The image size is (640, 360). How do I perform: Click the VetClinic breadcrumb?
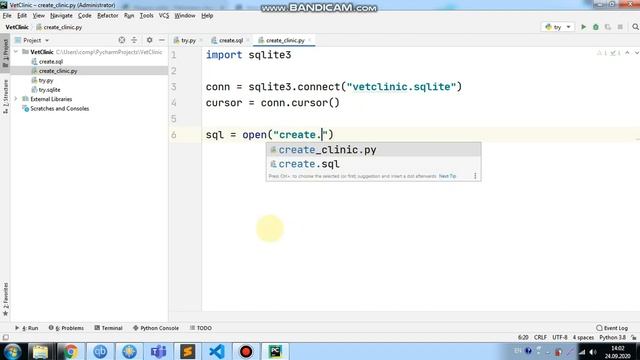point(17,27)
